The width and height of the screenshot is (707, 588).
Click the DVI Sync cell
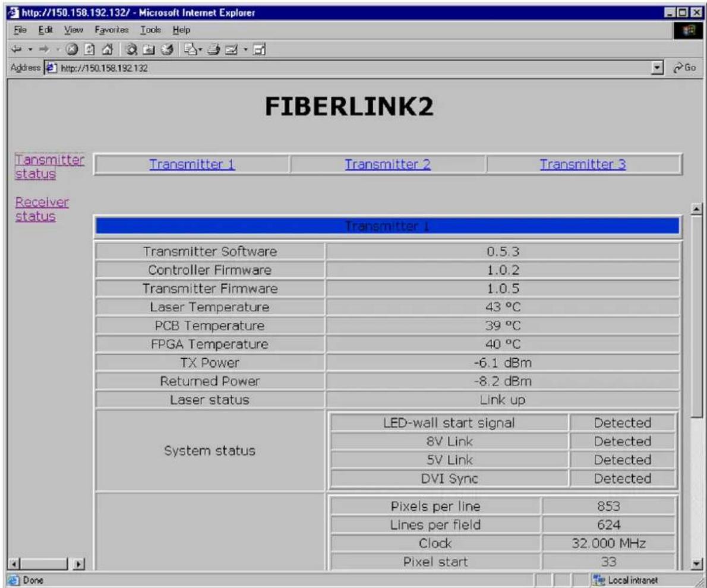click(449, 479)
